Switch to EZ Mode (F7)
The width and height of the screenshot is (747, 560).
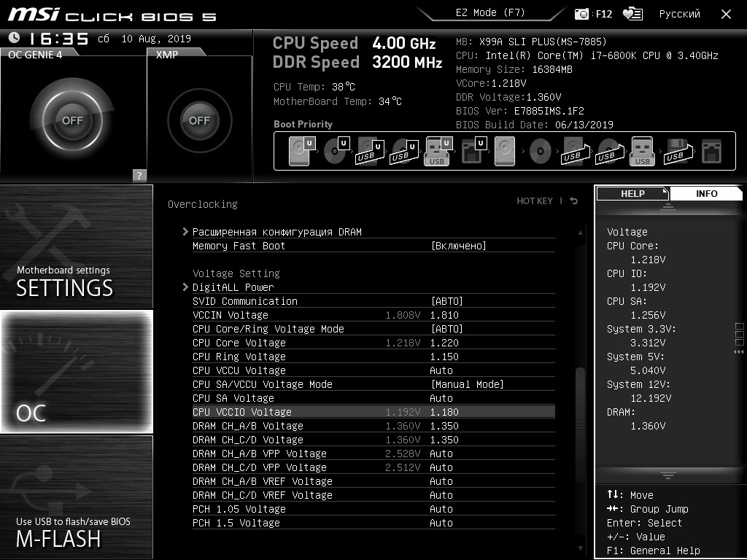tap(489, 13)
